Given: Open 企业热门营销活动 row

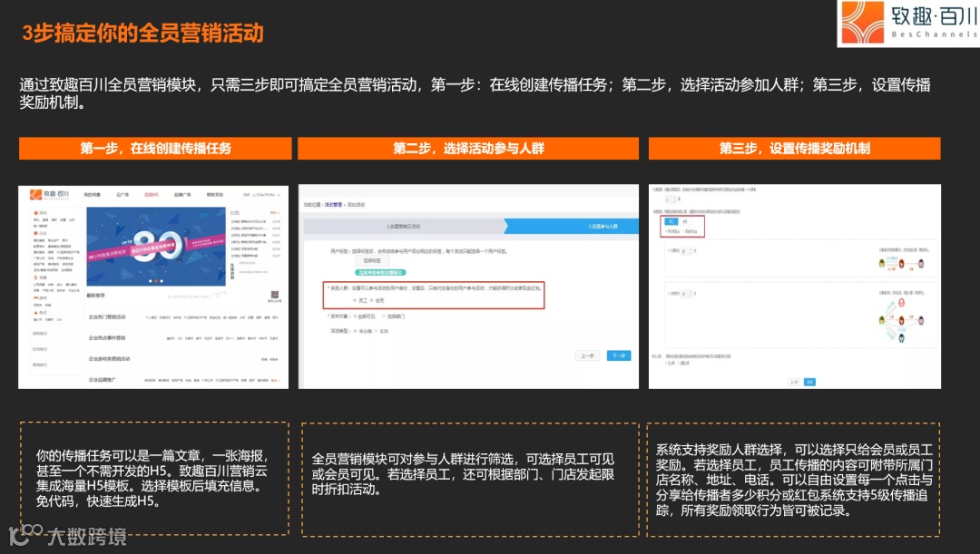Looking at the screenshot, I should [183, 317].
